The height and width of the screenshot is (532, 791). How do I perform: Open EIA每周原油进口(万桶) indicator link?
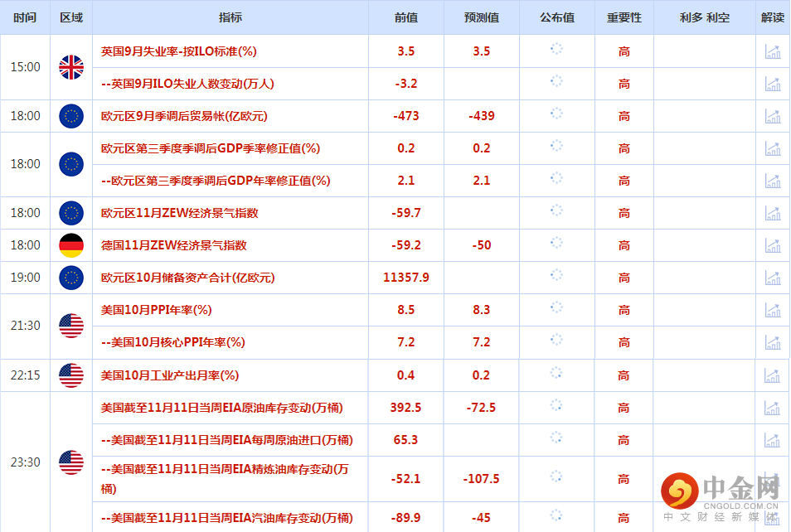pos(227,440)
